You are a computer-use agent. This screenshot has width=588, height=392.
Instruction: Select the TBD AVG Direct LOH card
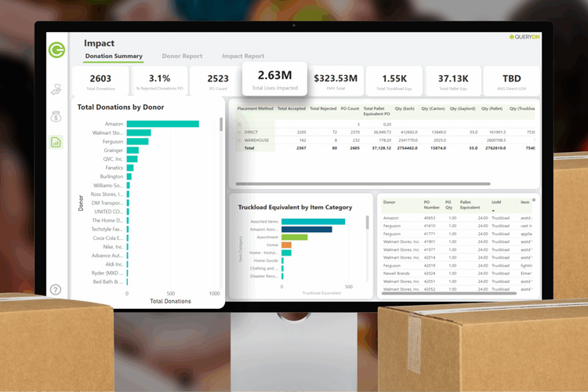tap(511, 81)
